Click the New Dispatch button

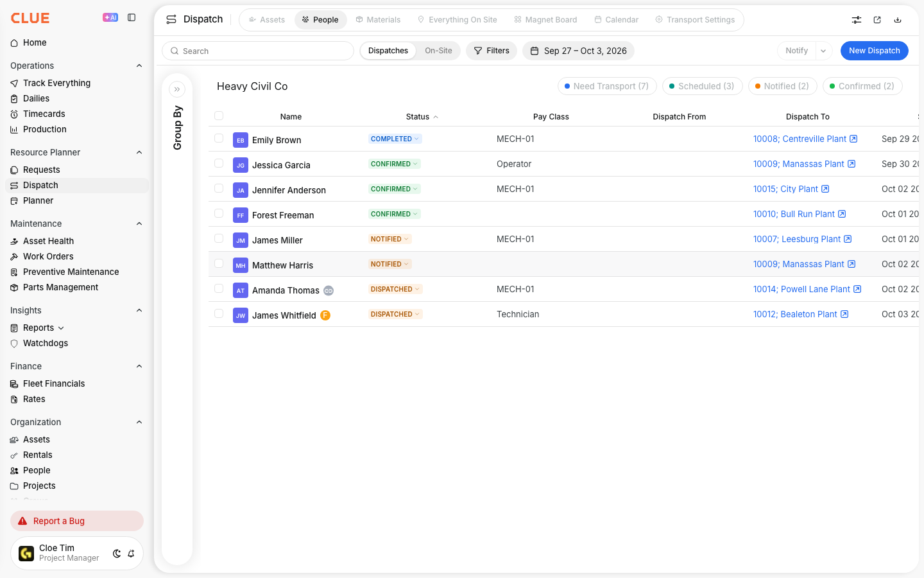(x=874, y=51)
